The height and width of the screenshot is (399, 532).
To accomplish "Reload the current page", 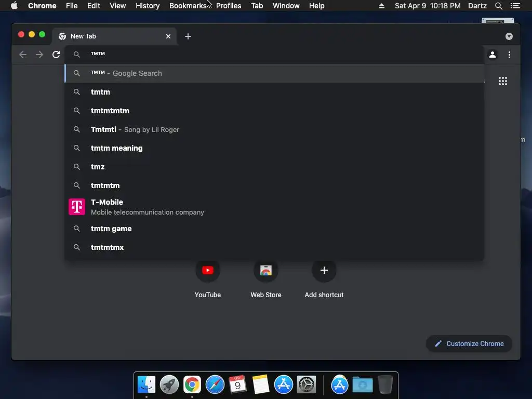I will [x=56, y=55].
